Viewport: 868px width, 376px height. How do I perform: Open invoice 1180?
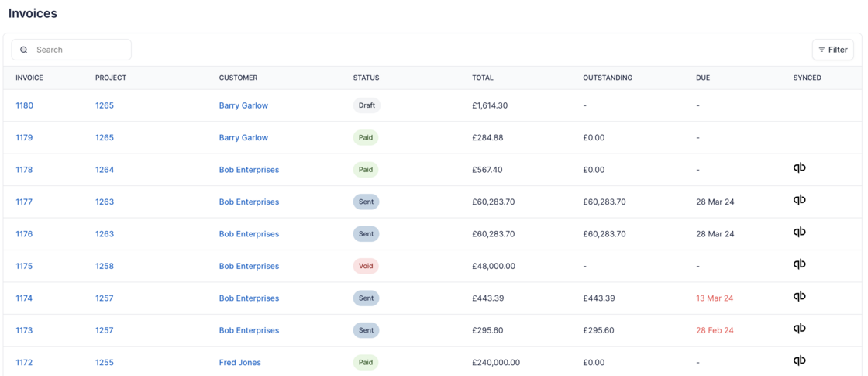coord(25,105)
